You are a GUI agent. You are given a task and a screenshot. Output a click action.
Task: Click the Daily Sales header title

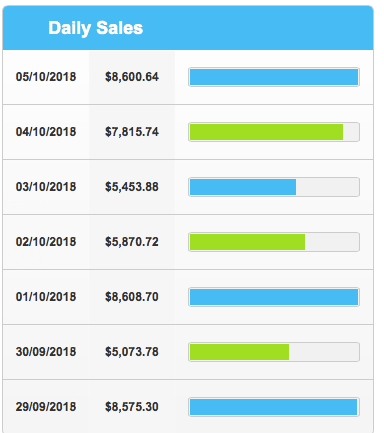tap(96, 28)
